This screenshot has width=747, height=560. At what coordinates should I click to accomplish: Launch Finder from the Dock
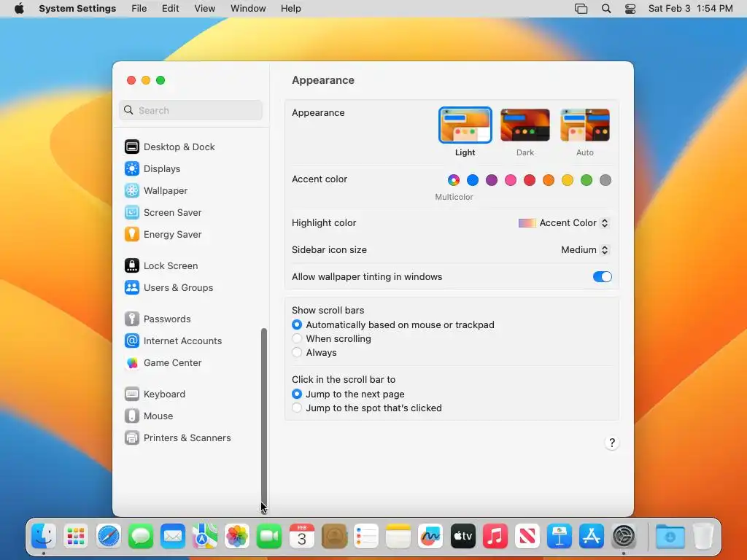pos(44,536)
